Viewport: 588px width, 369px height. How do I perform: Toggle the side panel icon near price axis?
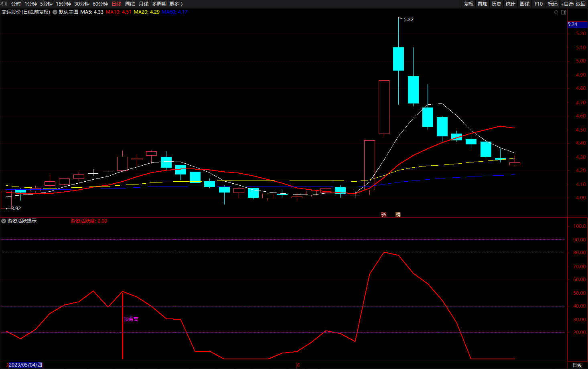click(564, 12)
